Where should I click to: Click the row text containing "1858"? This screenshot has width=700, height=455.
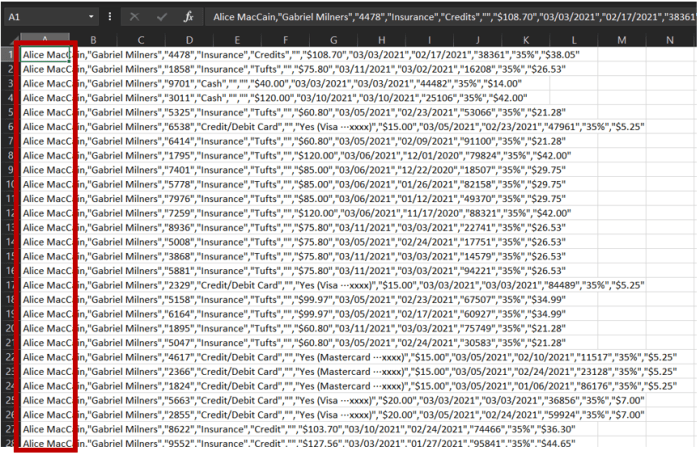(294, 69)
